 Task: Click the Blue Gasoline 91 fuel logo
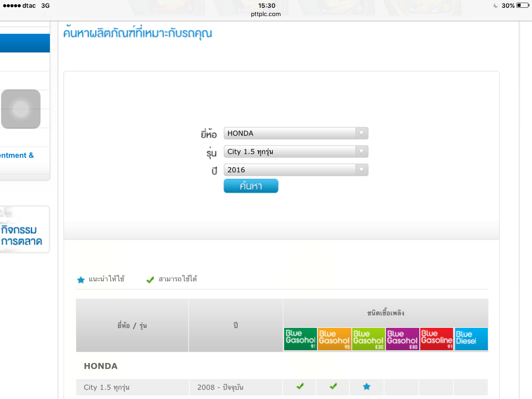click(436, 339)
